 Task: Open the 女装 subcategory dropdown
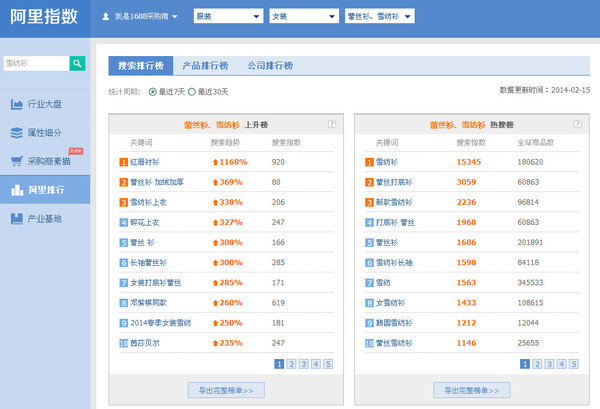304,16
